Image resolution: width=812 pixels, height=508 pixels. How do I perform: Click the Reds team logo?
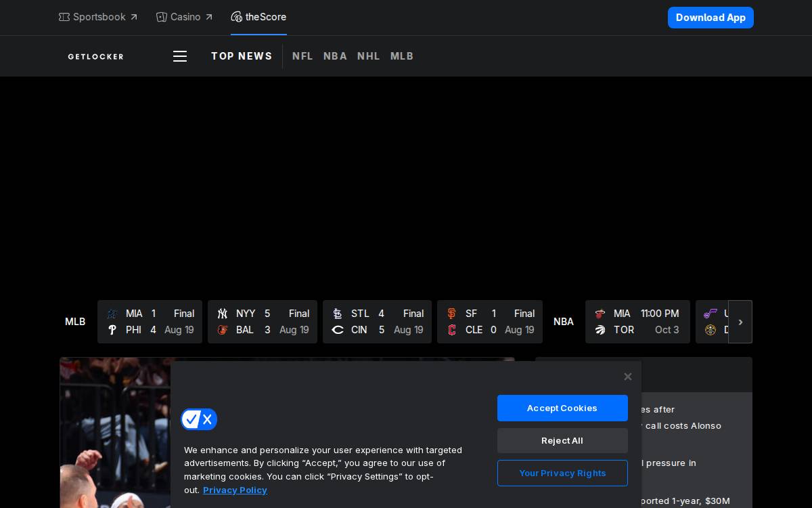tap(338, 330)
